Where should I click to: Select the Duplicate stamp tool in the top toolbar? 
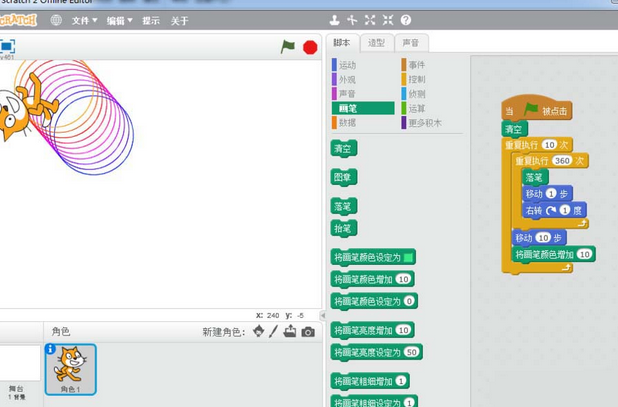coord(334,20)
